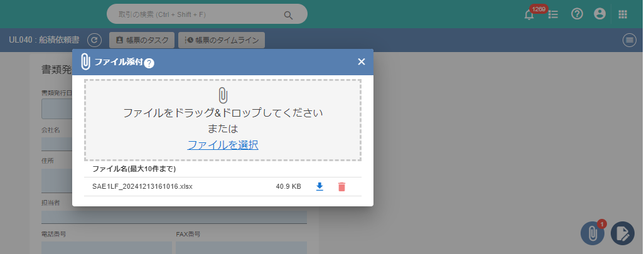The width and height of the screenshot is (644, 254).
Task: Close the ファイル添付 dialog
Action: click(x=362, y=61)
